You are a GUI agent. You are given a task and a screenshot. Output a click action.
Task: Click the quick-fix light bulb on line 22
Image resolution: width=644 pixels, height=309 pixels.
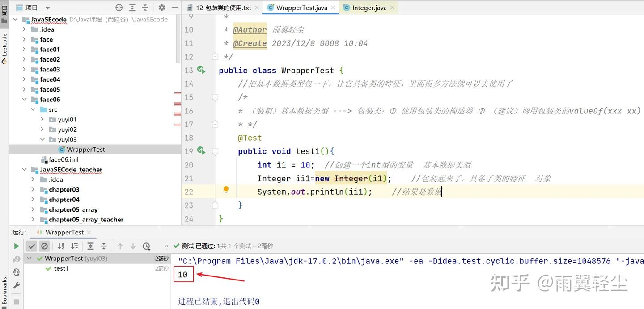click(226, 190)
